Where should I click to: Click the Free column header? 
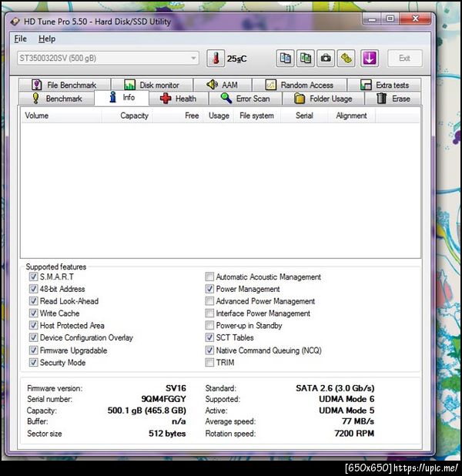pos(178,116)
